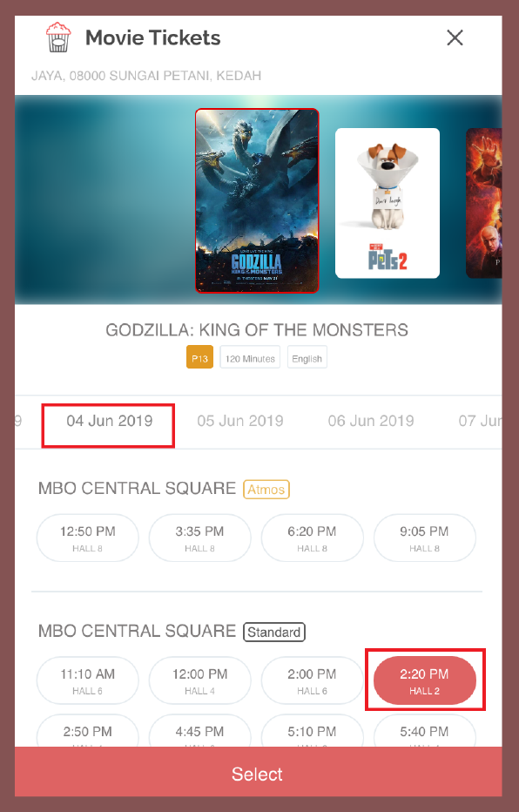519x812 pixels.
Task: Click the P13 rating badge
Action: [199, 358]
